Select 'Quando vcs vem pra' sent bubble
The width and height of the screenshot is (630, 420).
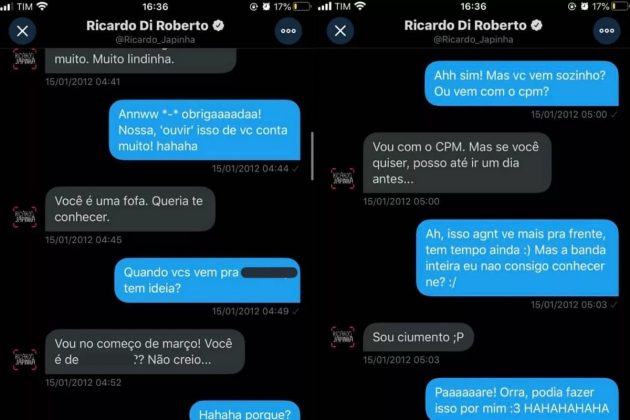point(207,281)
